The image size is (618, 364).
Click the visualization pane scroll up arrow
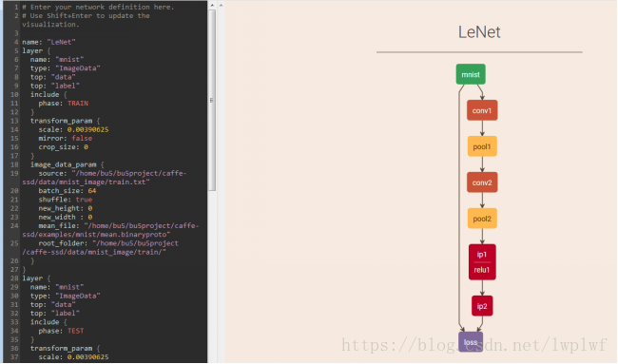point(222,5)
